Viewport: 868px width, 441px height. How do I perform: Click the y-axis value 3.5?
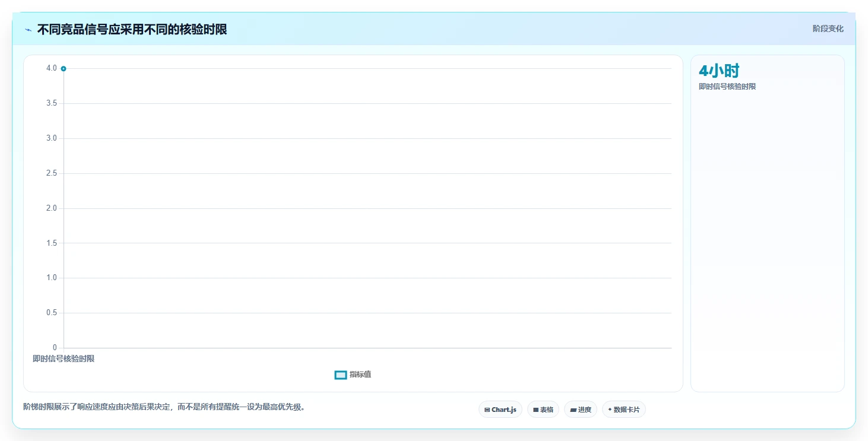[x=52, y=103]
